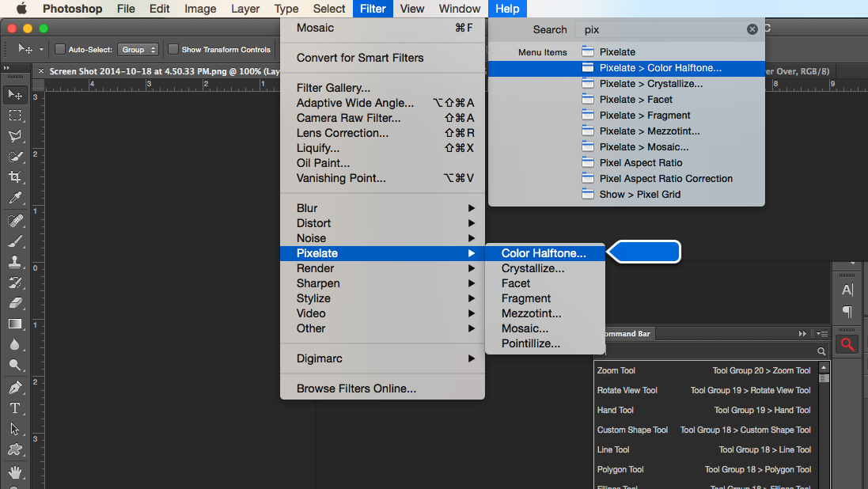Open the Photoshop application menu
Image resolution: width=868 pixels, height=489 pixels.
click(73, 8)
